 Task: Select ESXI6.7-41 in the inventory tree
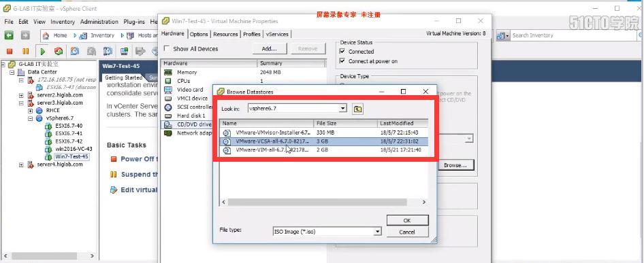click(x=69, y=134)
